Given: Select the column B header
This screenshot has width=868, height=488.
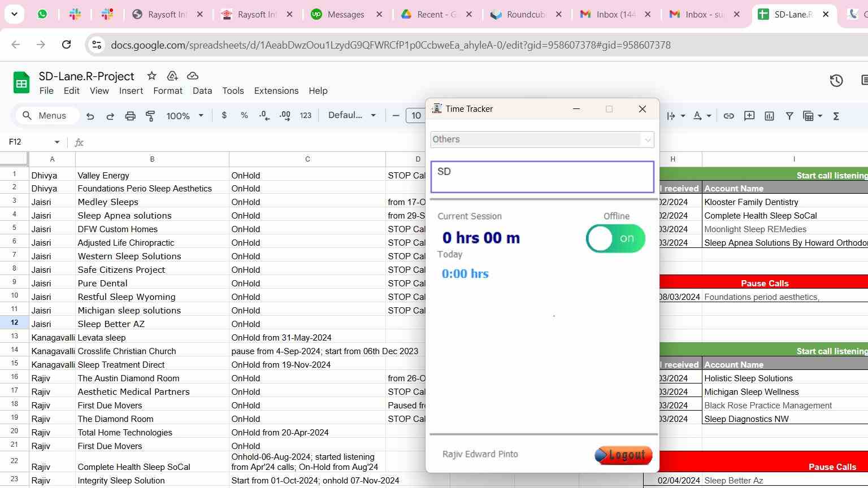Looking at the screenshot, I should [x=152, y=159].
